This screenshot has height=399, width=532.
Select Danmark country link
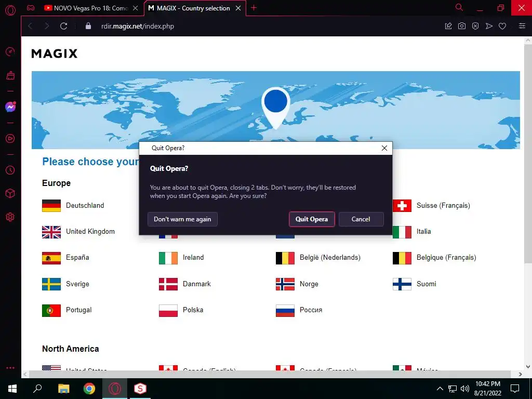[x=197, y=284]
